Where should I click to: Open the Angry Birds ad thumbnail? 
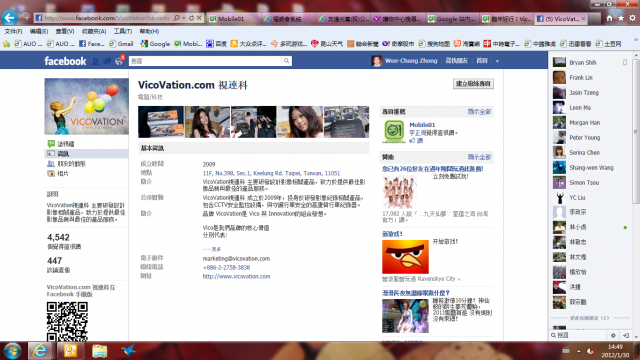tap(405, 257)
